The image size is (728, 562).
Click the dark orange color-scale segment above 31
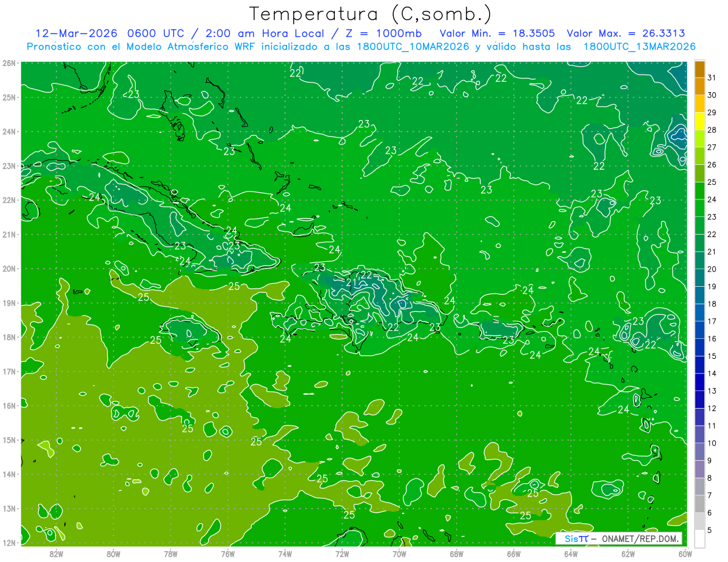(x=699, y=69)
